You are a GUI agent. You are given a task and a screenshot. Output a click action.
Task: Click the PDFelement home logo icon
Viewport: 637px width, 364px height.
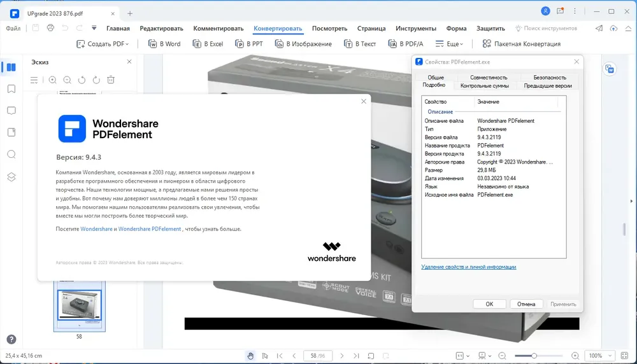click(14, 13)
